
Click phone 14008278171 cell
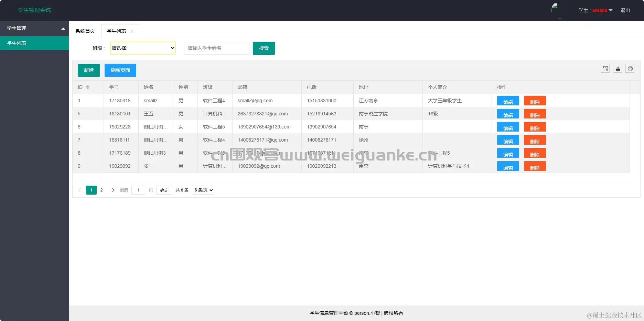(x=328, y=140)
